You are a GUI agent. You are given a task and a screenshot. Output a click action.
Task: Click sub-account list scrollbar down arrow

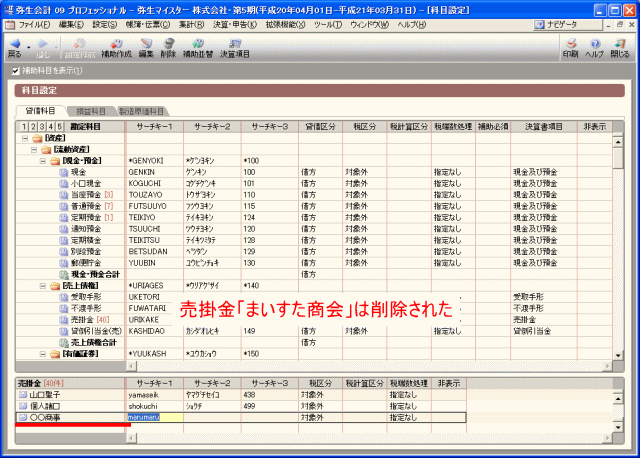coord(618,427)
